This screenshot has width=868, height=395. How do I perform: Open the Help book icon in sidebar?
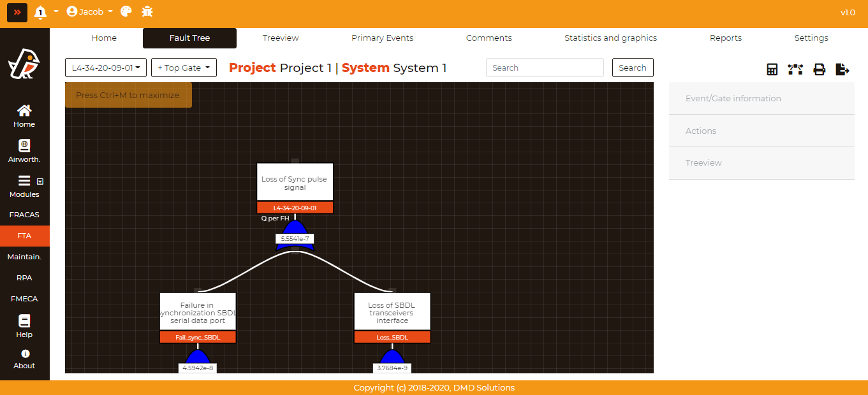(24, 326)
